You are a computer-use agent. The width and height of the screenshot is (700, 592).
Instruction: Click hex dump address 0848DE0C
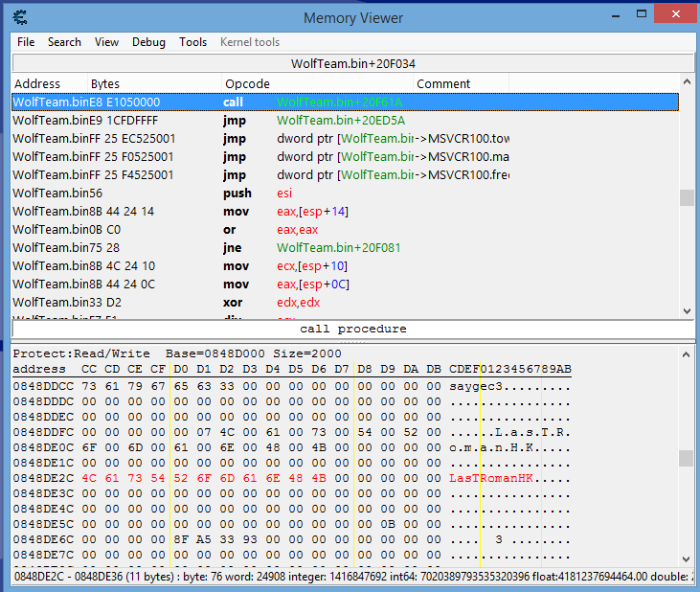43,447
